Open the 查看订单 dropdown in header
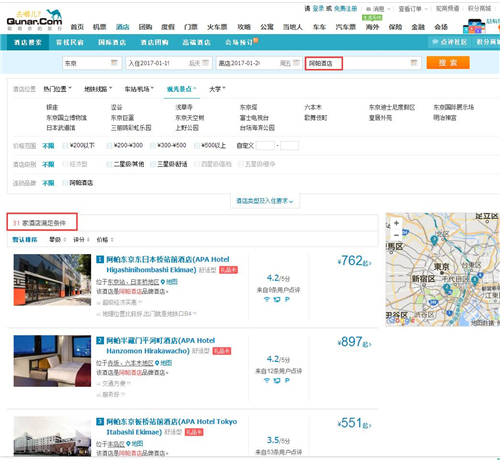The width and height of the screenshot is (500, 460). 413,9
